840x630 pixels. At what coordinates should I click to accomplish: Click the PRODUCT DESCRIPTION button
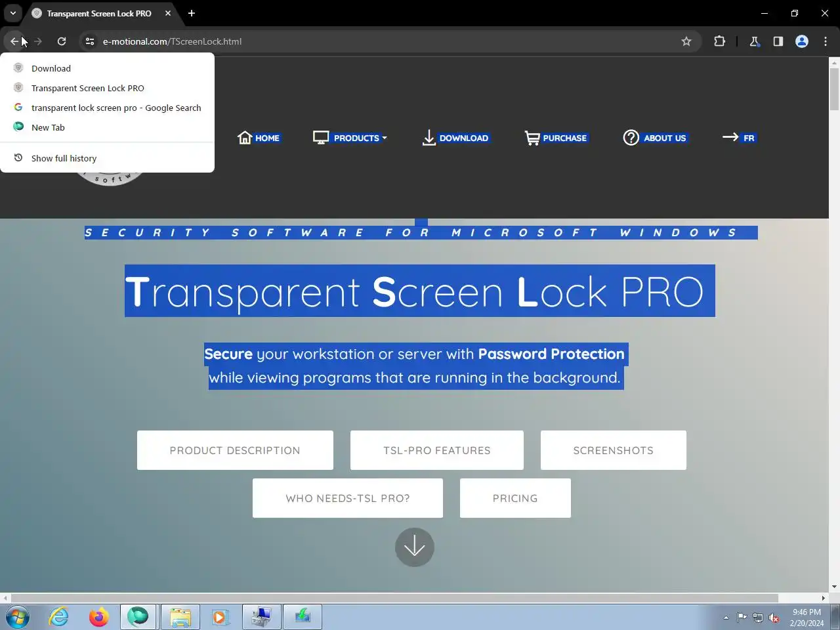coord(235,450)
